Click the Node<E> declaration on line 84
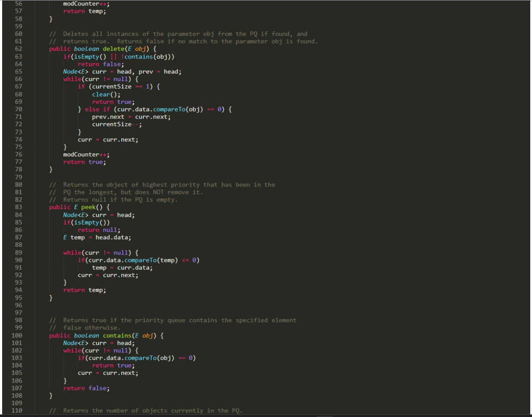This screenshot has width=532, height=417. (75, 215)
